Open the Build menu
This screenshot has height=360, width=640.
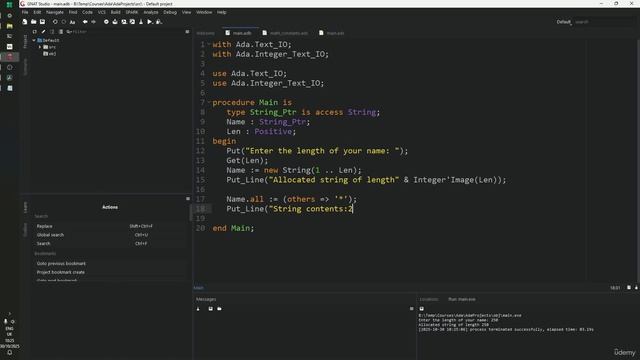pos(116,12)
